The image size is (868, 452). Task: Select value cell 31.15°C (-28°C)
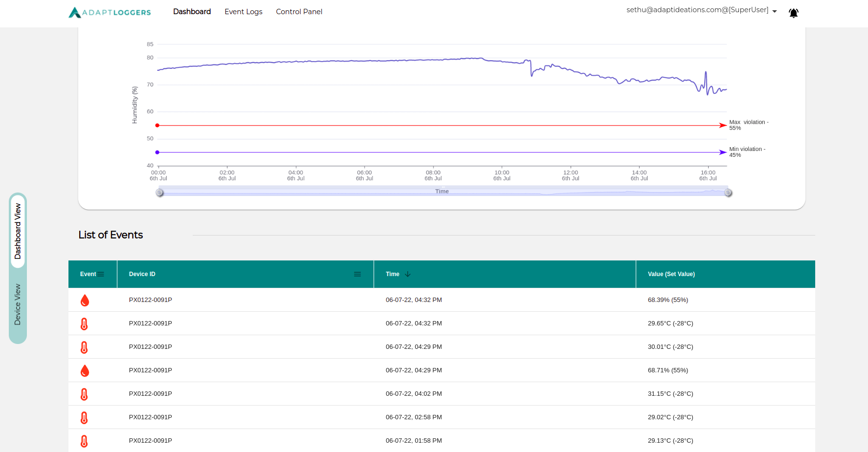point(670,394)
